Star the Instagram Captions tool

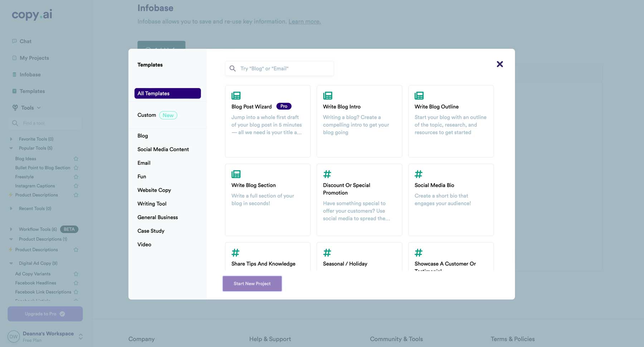pos(76,186)
